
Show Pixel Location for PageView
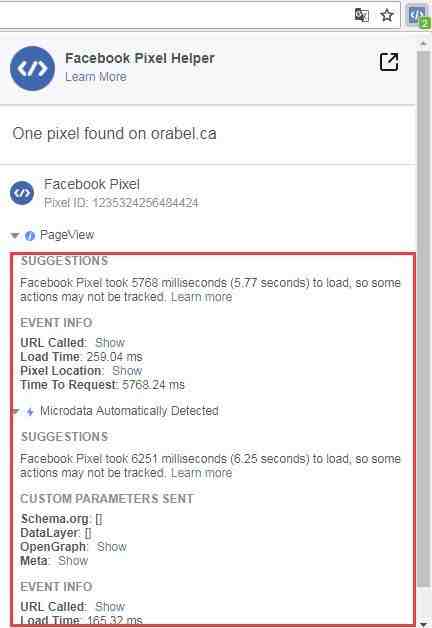pyautogui.click(x=127, y=370)
